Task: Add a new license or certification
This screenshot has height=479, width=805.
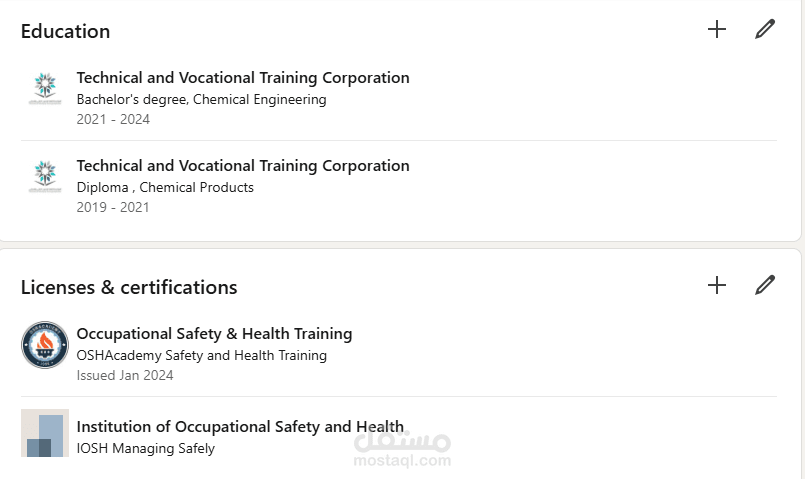Action: (716, 285)
